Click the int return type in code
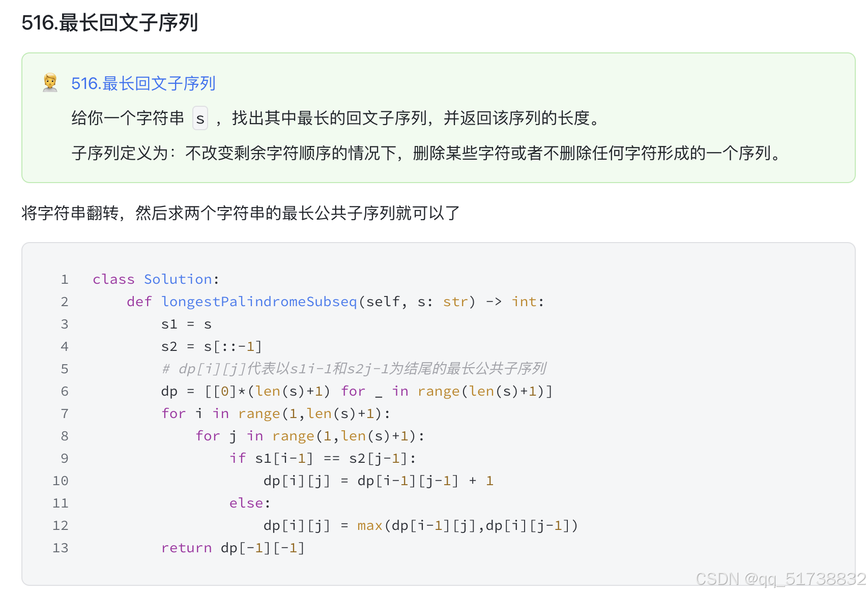The height and width of the screenshot is (594, 868). pos(524,302)
